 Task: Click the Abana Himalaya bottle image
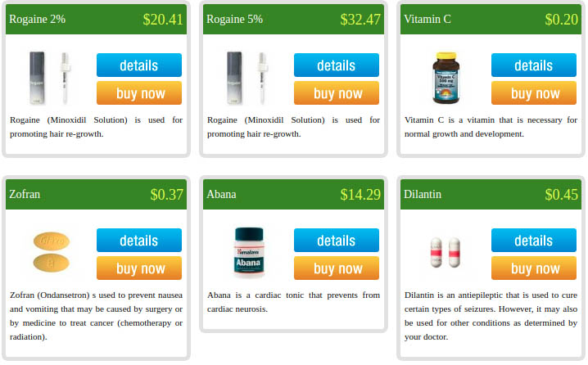point(249,252)
